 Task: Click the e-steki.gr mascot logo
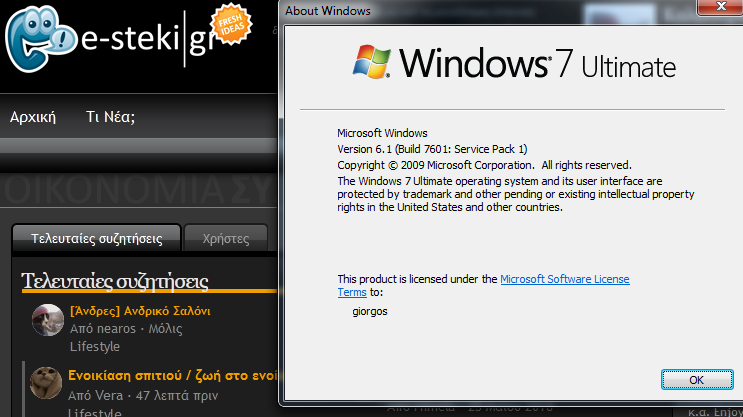(x=41, y=39)
